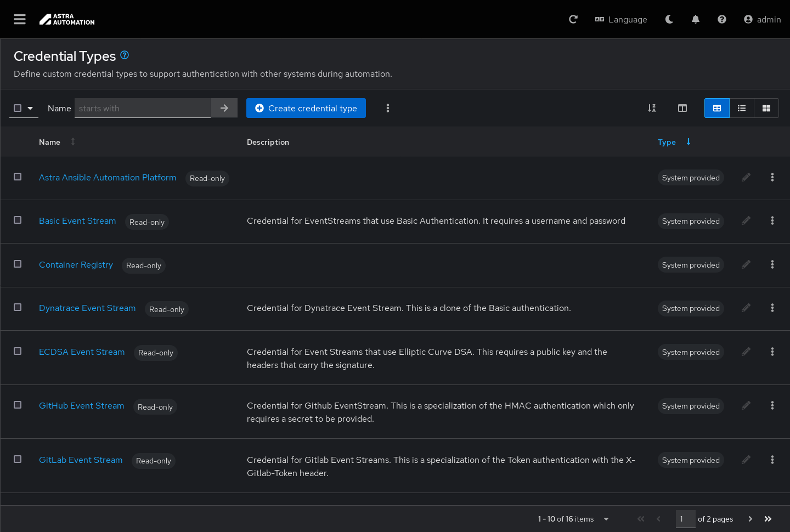
Task: Open the sort options icon
Action: [652, 108]
